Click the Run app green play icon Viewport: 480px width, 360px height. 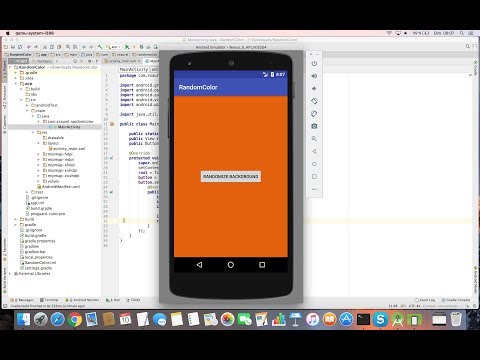pyautogui.click(x=127, y=47)
